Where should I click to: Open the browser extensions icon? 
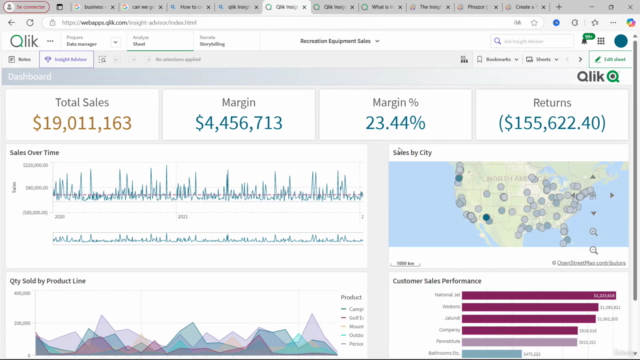tap(575, 23)
